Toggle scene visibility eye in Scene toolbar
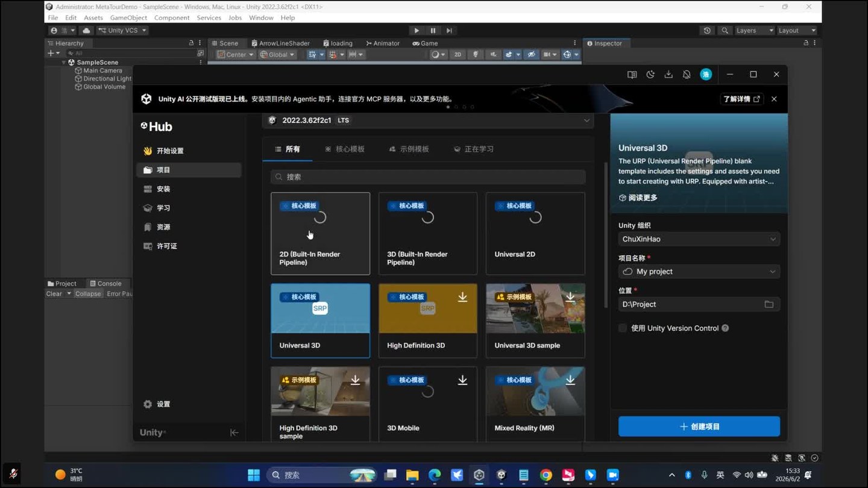868x488 pixels. tap(531, 55)
